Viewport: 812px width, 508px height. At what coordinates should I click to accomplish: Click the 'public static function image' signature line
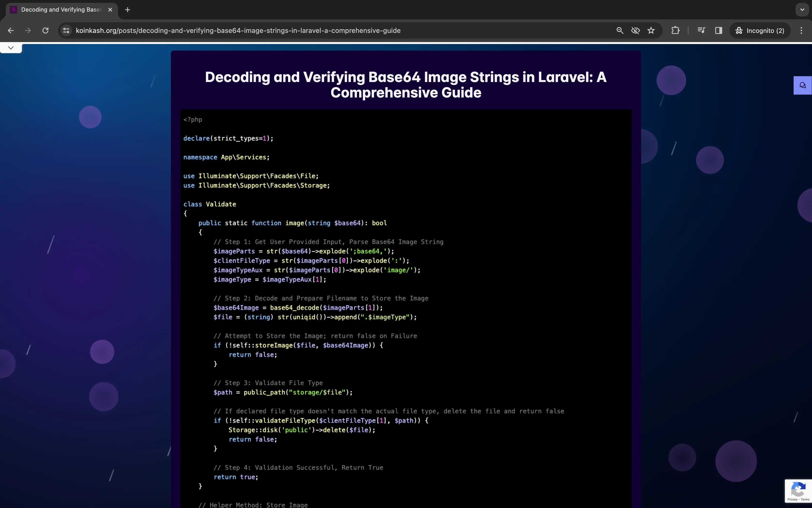293,223
